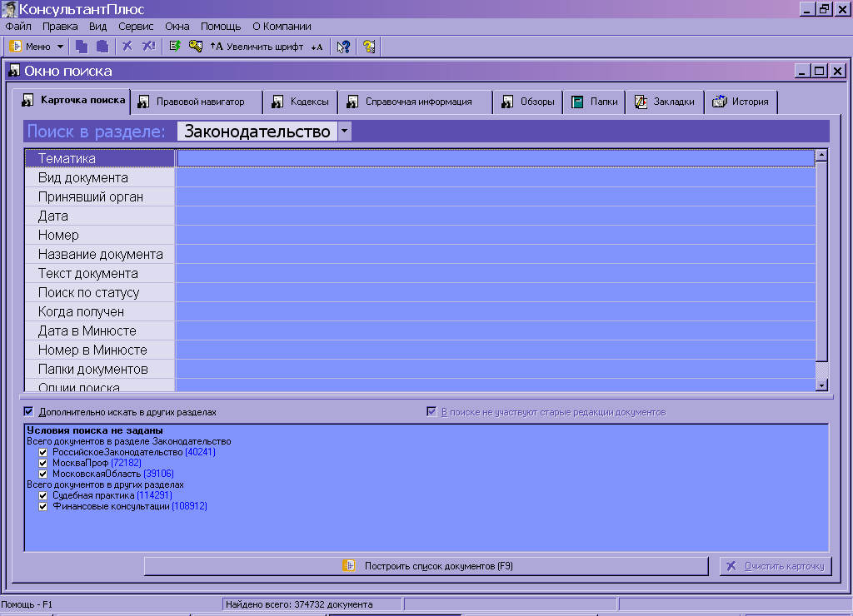Uncheck МоскваПроф checkbox
This screenshot has height=616, width=853.
coord(43,463)
